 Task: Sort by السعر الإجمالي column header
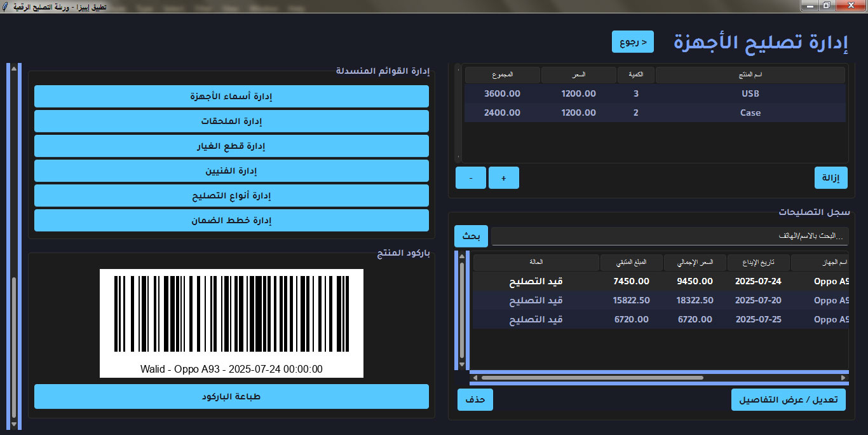[x=695, y=262]
